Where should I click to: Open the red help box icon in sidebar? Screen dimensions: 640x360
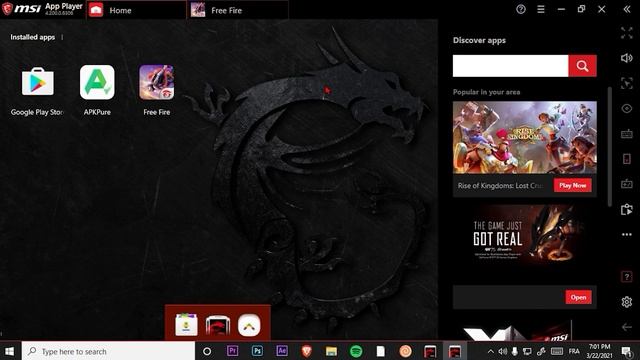627,277
